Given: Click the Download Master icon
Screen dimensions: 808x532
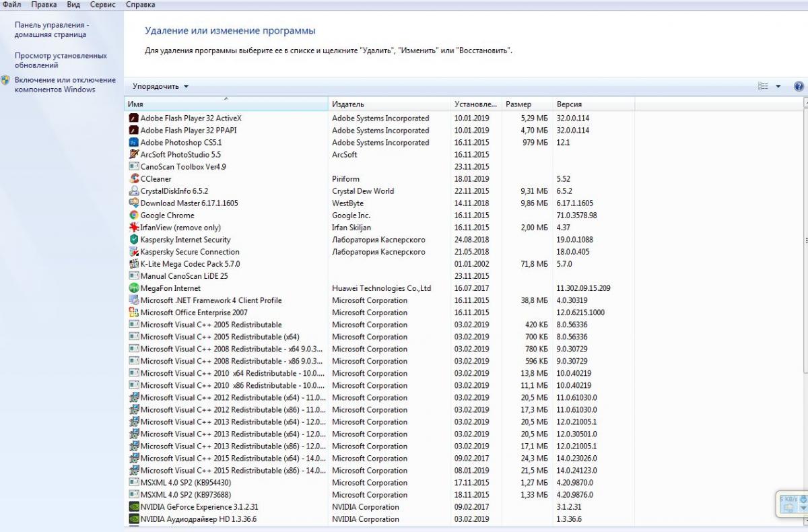Looking at the screenshot, I should [x=133, y=203].
